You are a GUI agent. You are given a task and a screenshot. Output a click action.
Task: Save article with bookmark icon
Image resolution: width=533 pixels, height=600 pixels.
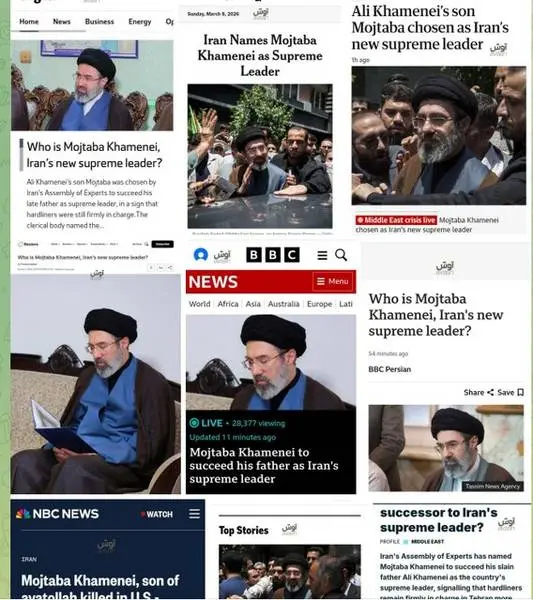(x=520, y=392)
